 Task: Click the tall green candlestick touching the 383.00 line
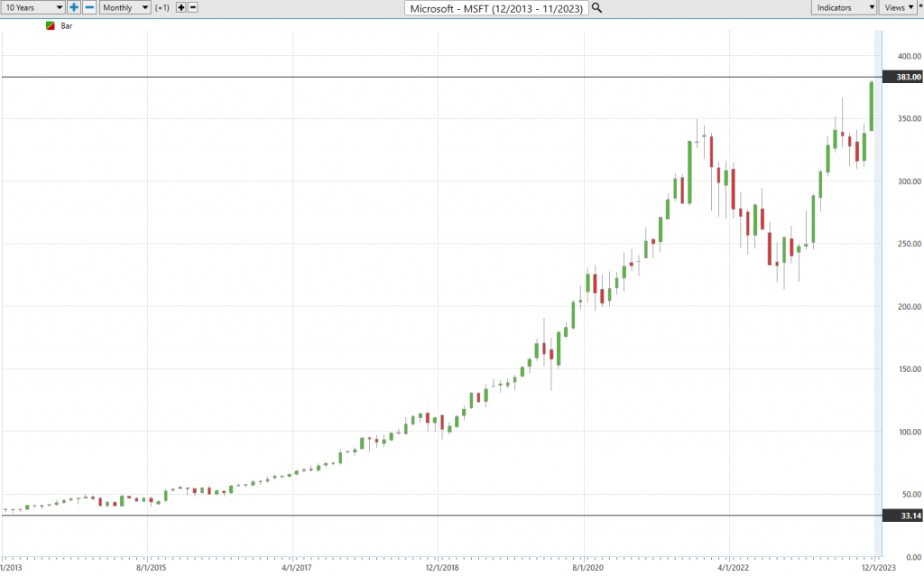click(872, 107)
